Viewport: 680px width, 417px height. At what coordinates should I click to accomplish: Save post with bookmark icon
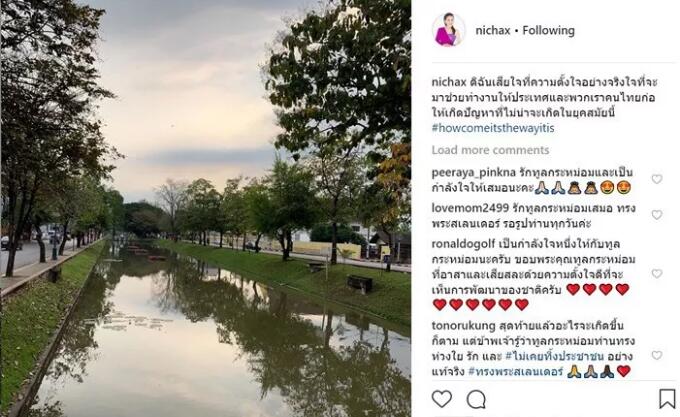(x=667, y=399)
